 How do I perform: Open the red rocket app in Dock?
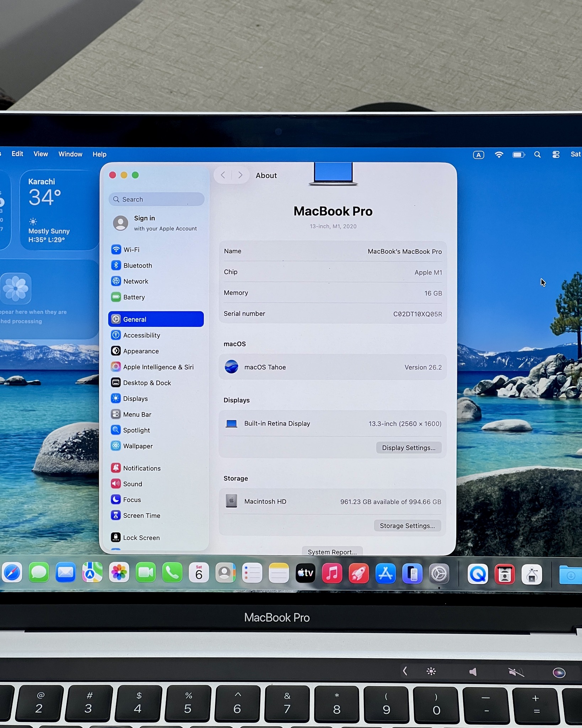pyautogui.click(x=359, y=573)
